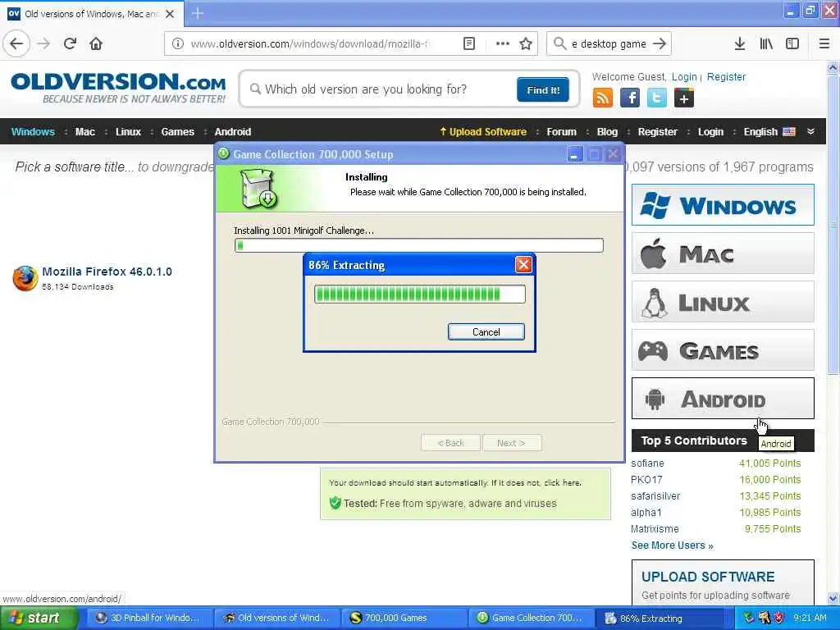The image size is (840, 630).
Task: Open the English language selector
Action: [x=769, y=132]
